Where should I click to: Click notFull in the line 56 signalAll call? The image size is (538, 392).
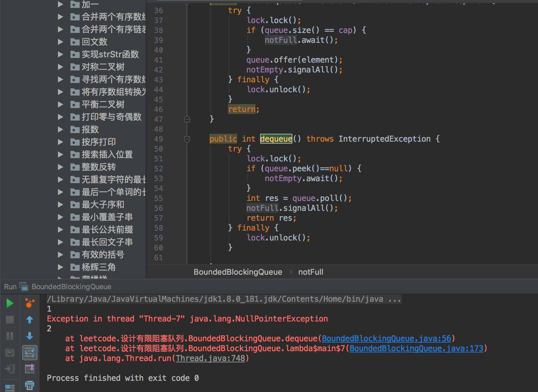[x=262, y=208]
